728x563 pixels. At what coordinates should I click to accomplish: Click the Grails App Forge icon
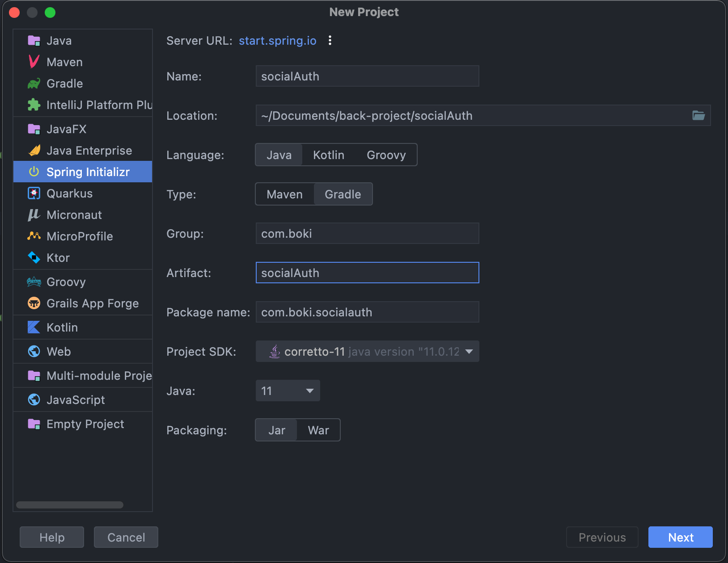pyautogui.click(x=34, y=303)
